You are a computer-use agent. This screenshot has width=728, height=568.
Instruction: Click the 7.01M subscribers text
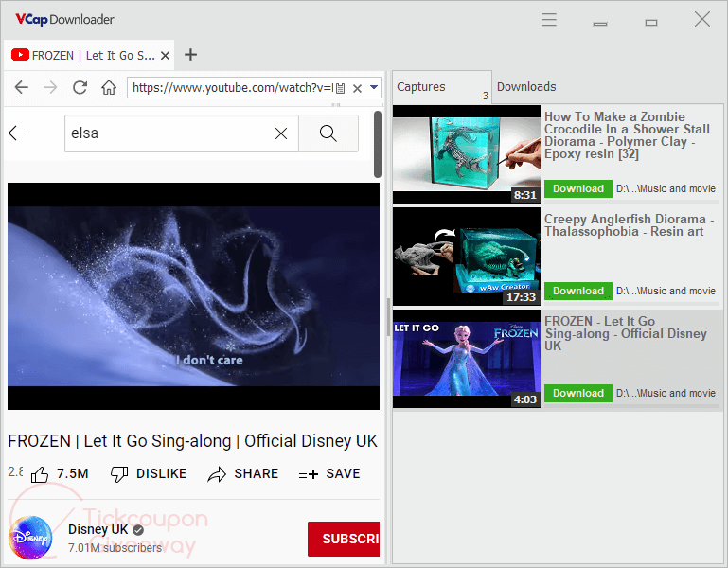tap(115, 548)
